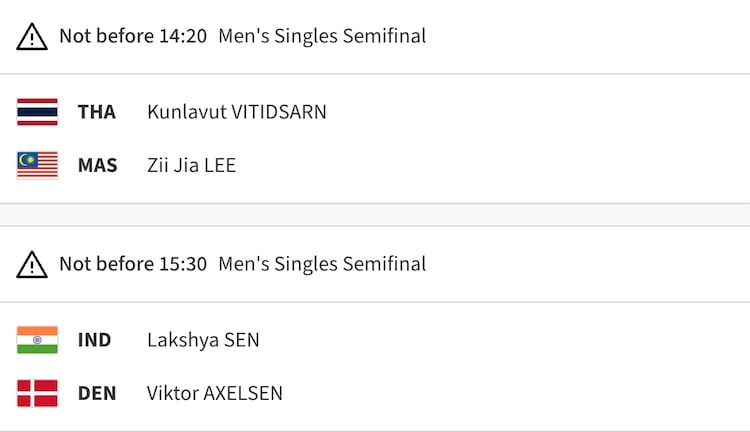Click the "Not before 14:20" time label
The height and width of the screenshot is (432, 750).
click(x=133, y=37)
